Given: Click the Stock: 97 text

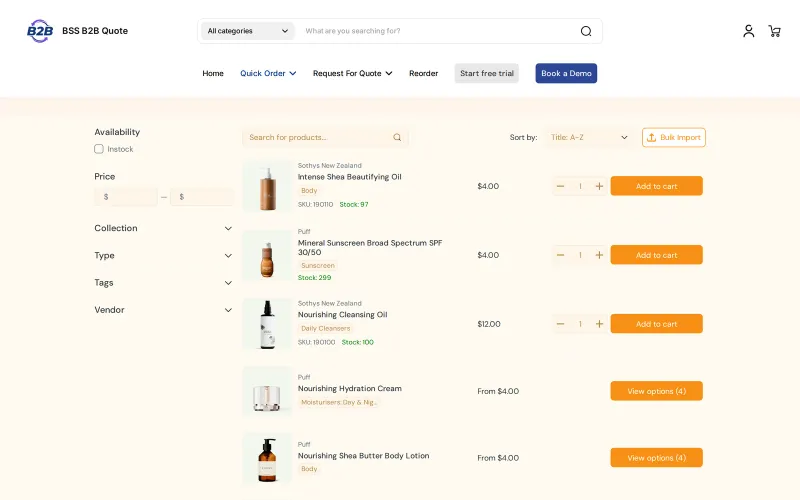Looking at the screenshot, I should click(x=354, y=205).
